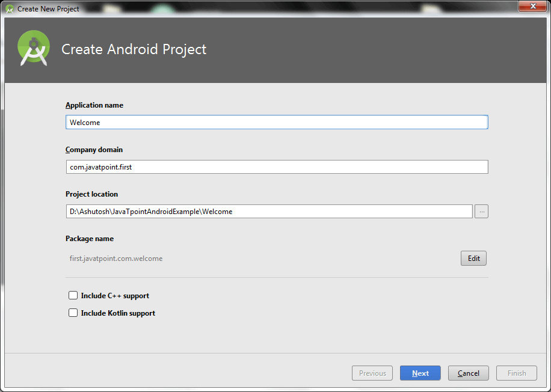This screenshot has width=551, height=392.
Task: Click the Package name heading
Action: point(90,239)
